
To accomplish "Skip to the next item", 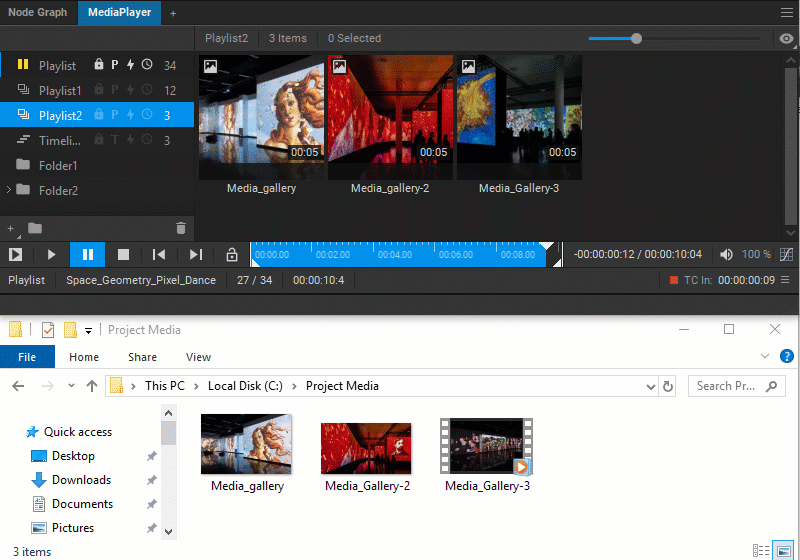I will (196, 254).
